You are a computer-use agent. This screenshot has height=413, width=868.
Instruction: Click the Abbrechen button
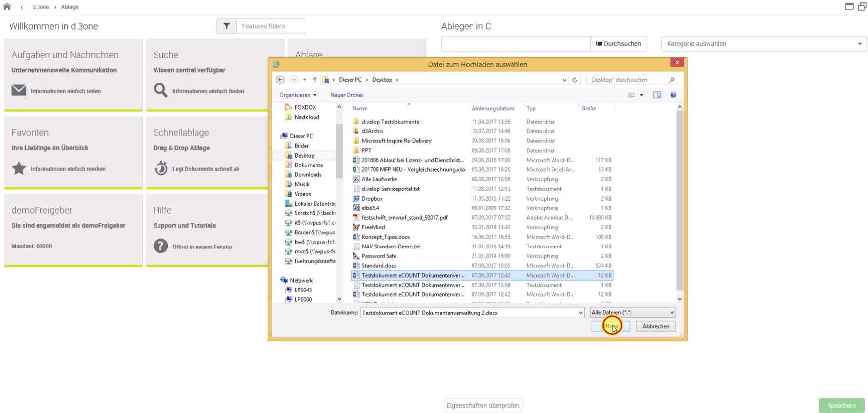[656, 326]
